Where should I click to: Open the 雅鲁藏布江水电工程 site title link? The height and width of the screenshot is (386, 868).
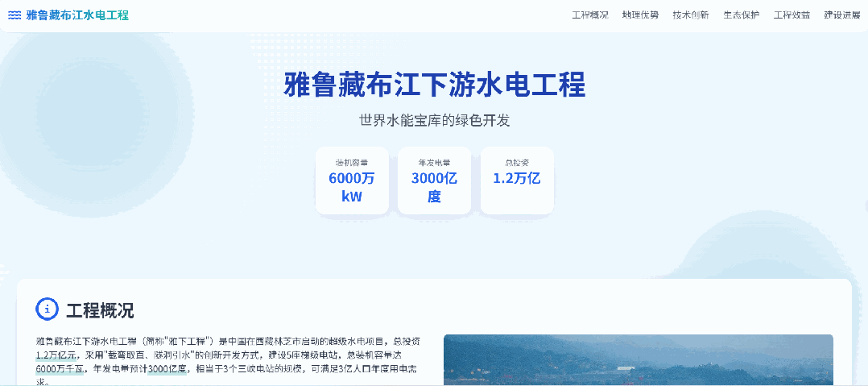pyautogui.click(x=77, y=15)
